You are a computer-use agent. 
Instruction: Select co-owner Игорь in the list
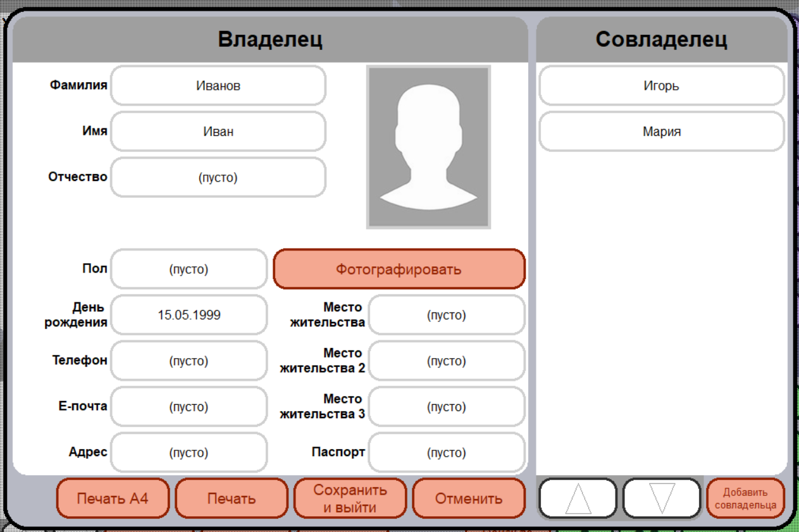click(x=662, y=85)
